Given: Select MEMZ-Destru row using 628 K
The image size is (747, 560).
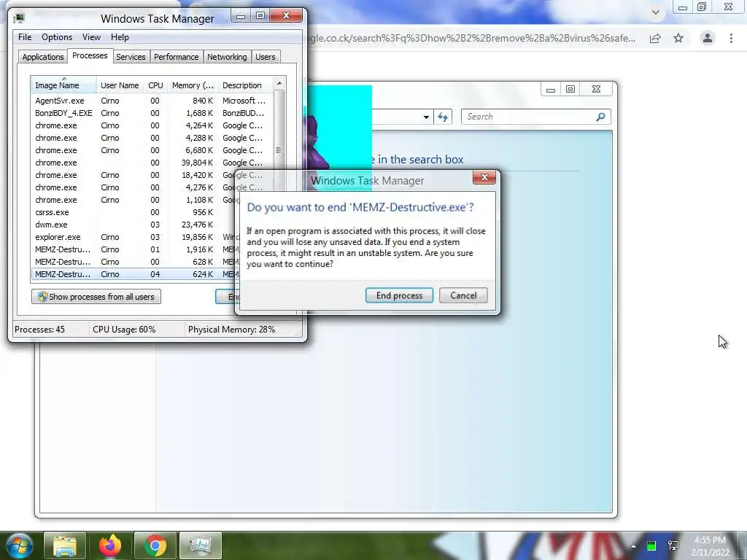Looking at the screenshot, I should (x=133, y=262).
